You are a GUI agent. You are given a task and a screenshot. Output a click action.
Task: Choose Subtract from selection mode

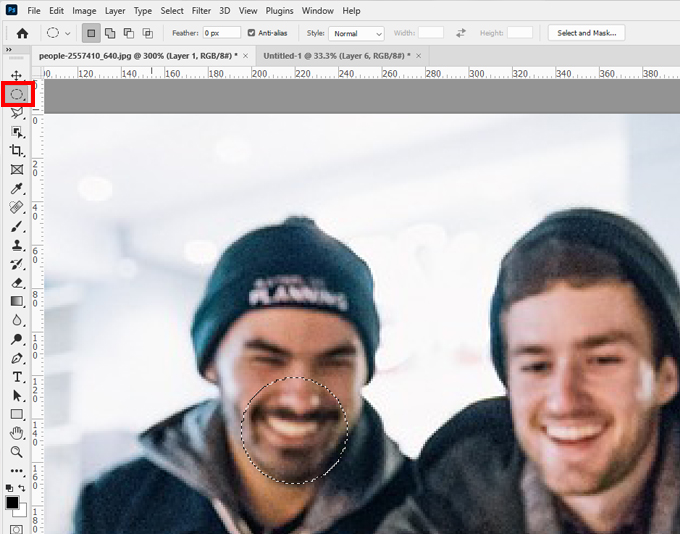[x=129, y=33]
